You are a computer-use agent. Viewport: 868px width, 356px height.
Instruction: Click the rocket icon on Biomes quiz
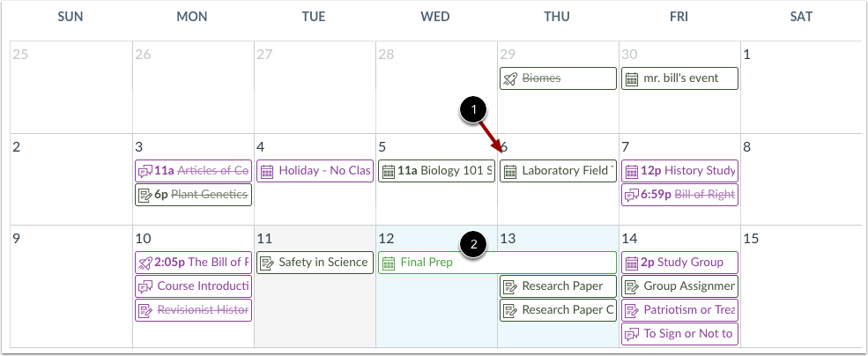[x=510, y=78]
